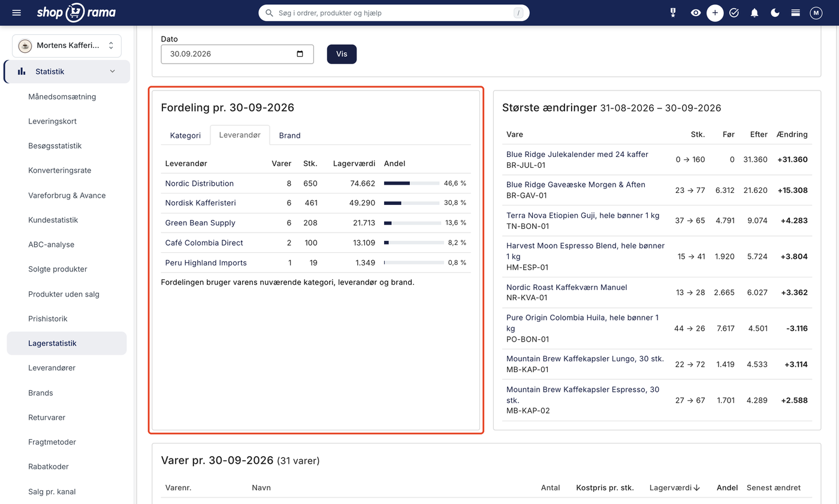Click the eye preview icon
The width and height of the screenshot is (839, 504).
(x=695, y=13)
